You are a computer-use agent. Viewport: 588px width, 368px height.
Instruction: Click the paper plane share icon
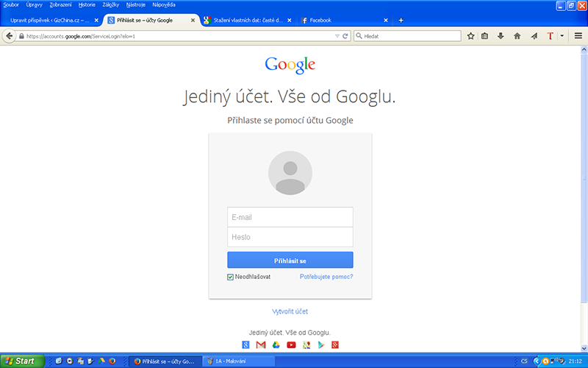click(534, 36)
